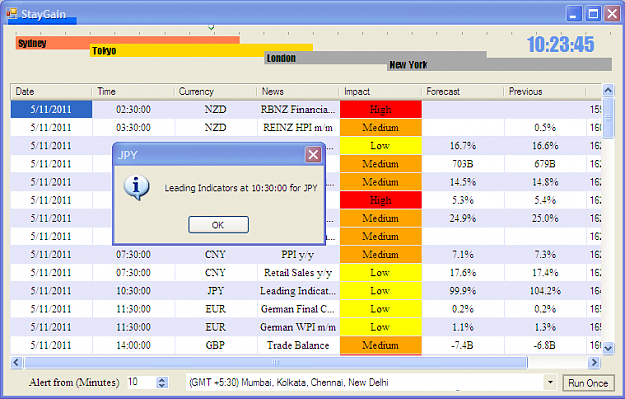Click the High impact cell with 5.3% forecast

coord(381,200)
